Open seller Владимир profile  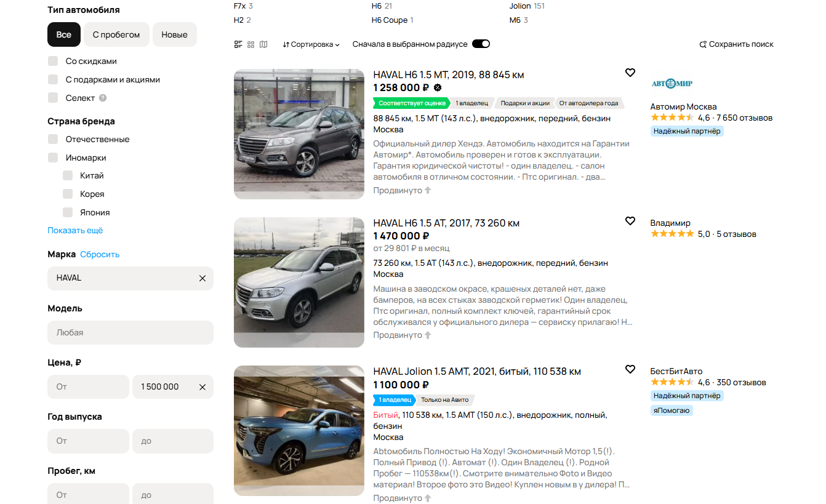pyautogui.click(x=670, y=223)
